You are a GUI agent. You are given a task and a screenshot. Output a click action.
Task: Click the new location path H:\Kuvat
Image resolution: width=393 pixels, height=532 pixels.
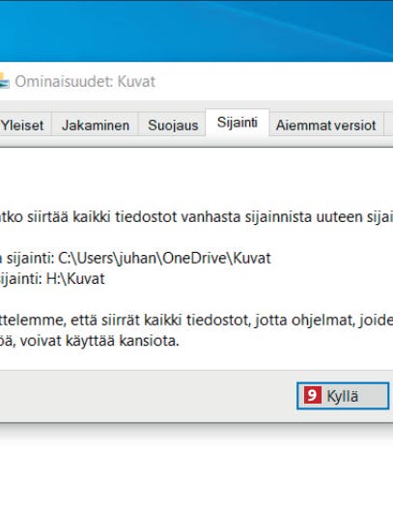tap(75, 279)
